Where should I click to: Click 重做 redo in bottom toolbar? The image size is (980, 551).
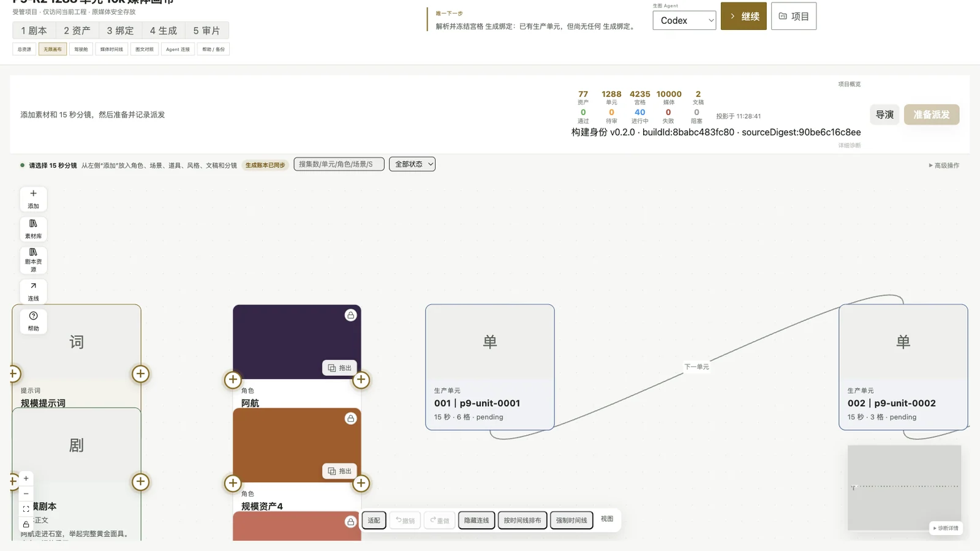point(439,520)
